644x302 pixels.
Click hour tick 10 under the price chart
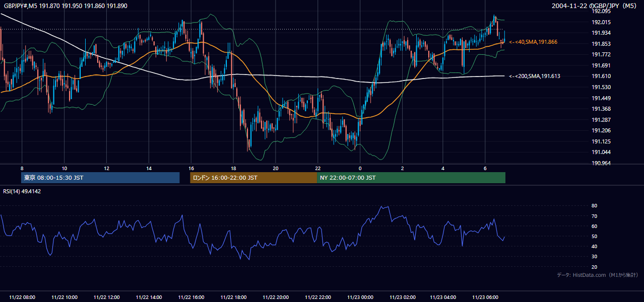point(65,168)
